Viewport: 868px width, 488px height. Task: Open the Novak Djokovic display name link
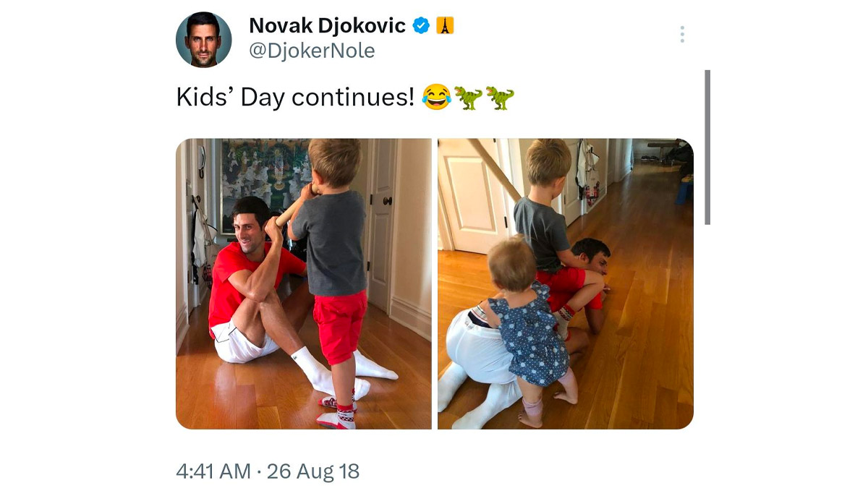(x=328, y=26)
